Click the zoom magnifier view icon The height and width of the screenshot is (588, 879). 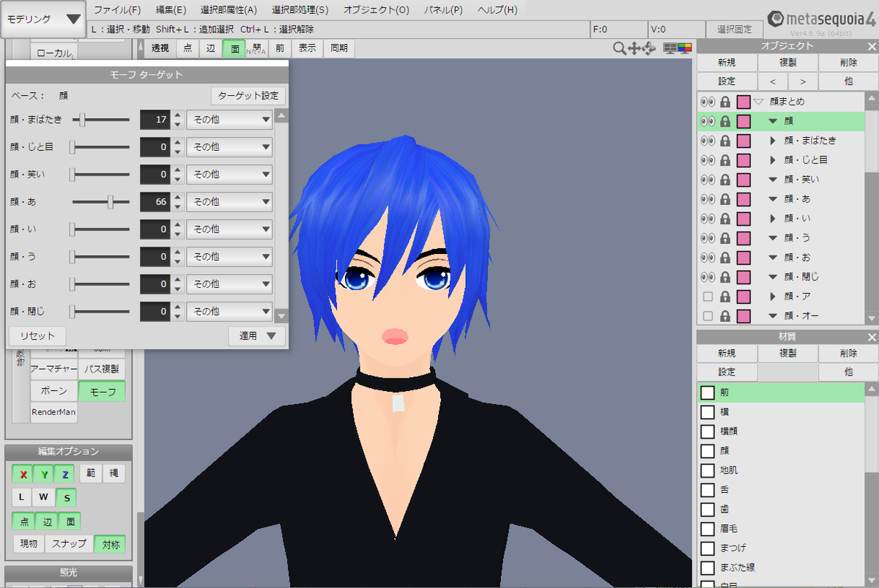point(620,48)
